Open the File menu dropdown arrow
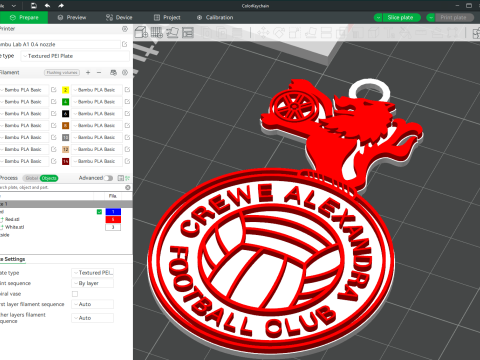The image size is (480, 360). click(x=14, y=6)
